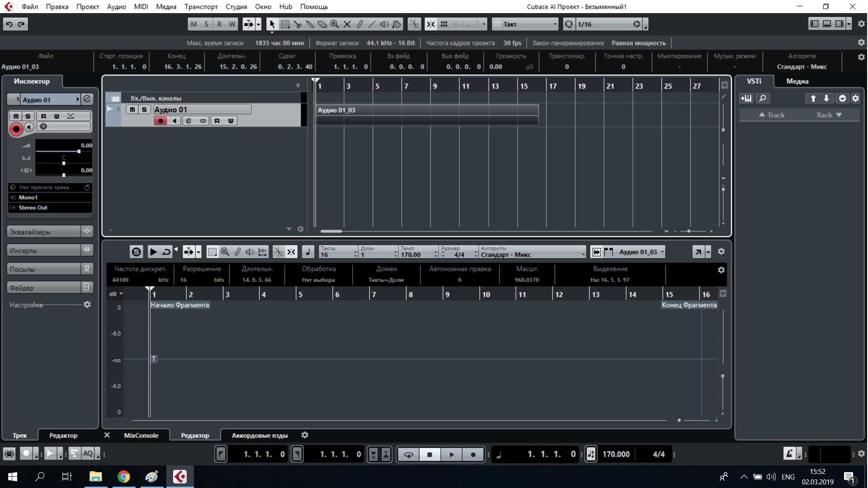Select the Zoom tool in main toolbar
The image size is (868, 488).
tap(335, 24)
